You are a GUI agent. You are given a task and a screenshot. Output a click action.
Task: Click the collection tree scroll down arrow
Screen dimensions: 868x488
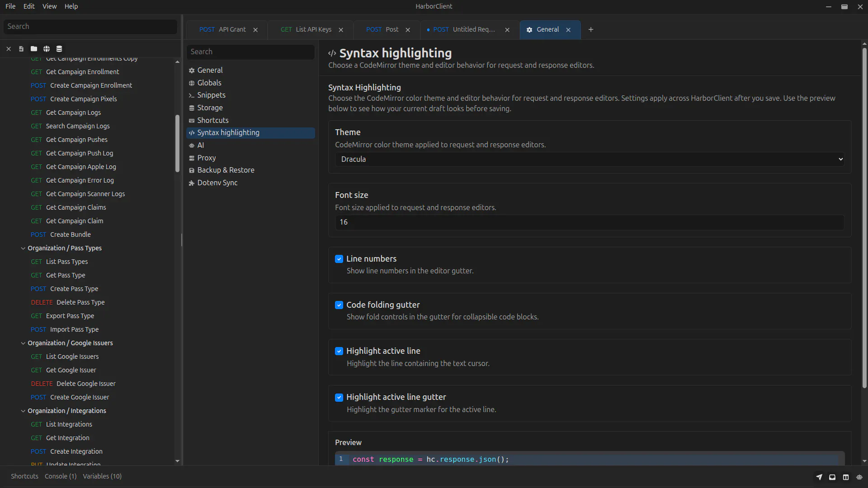(177, 461)
